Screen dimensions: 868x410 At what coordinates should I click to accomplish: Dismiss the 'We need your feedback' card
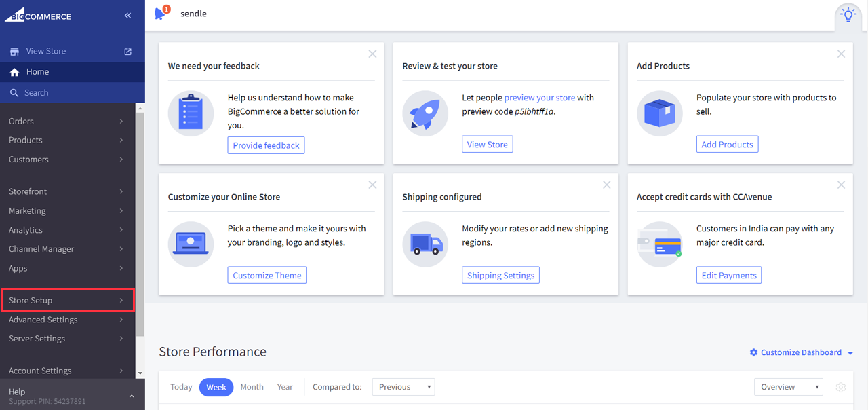point(372,54)
